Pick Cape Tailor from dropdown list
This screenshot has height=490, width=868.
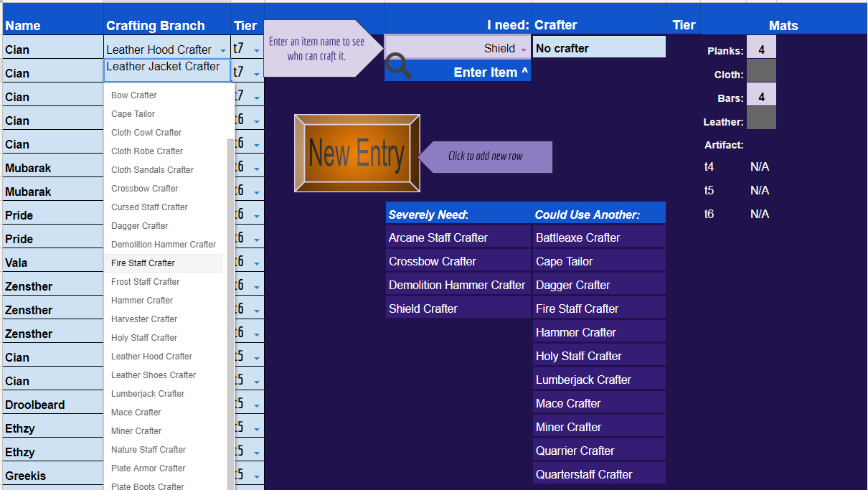pyautogui.click(x=133, y=114)
